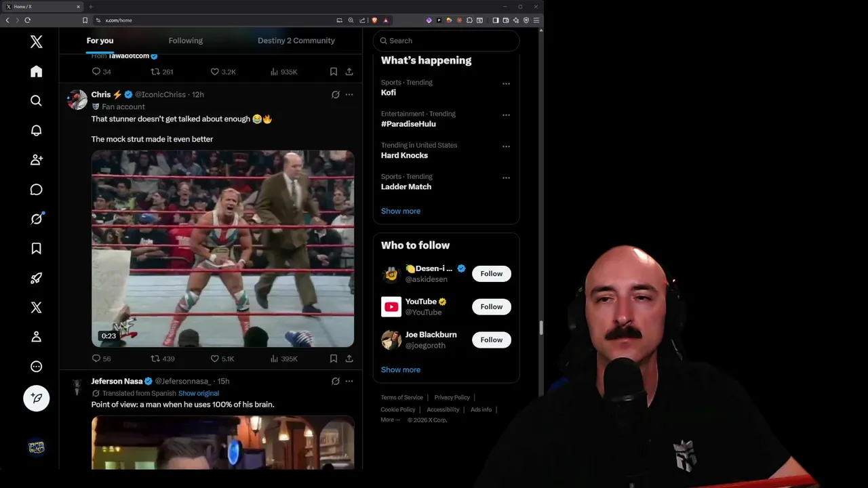Open Follow people icon in sidebar
Image resolution: width=868 pixels, height=488 pixels.
[x=37, y=160]
